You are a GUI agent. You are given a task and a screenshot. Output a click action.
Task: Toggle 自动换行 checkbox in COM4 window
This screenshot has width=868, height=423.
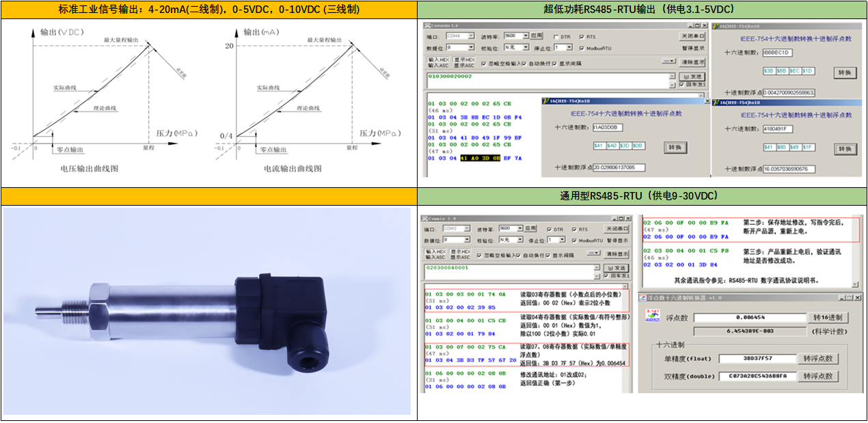coord(524,64)
